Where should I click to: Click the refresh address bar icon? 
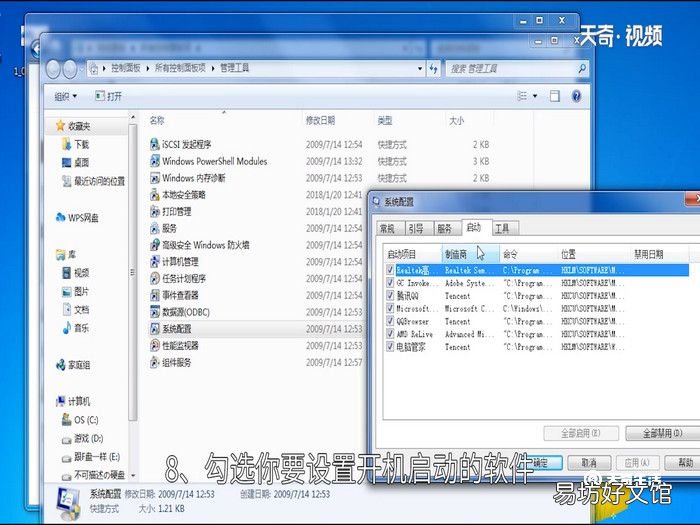pos(433,68)
